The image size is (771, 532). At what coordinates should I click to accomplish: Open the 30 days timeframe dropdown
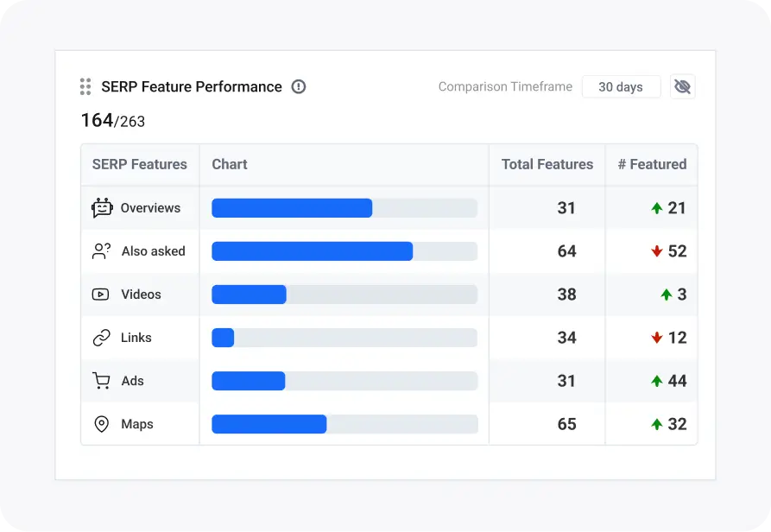pos(621,86)
